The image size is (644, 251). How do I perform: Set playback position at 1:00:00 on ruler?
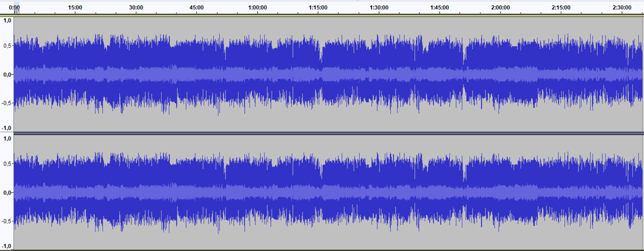(258, 8)
